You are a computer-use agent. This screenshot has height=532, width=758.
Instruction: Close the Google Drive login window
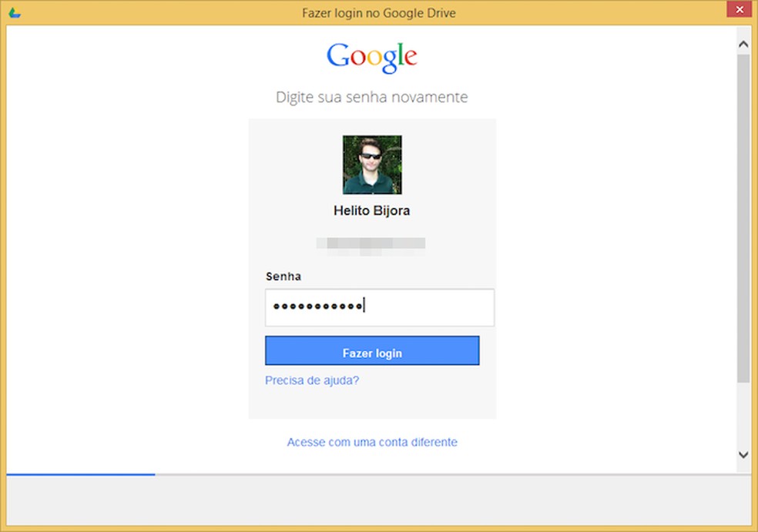[x=740, y=9]
